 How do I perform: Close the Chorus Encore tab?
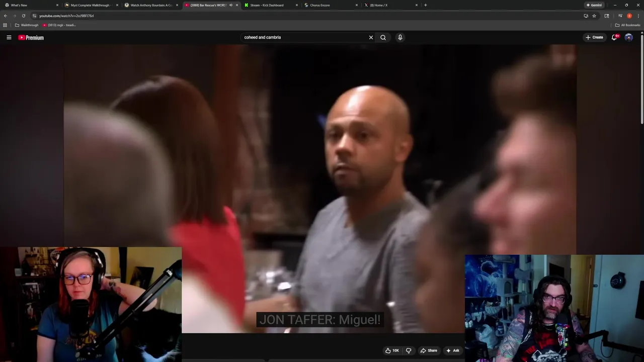357,5
